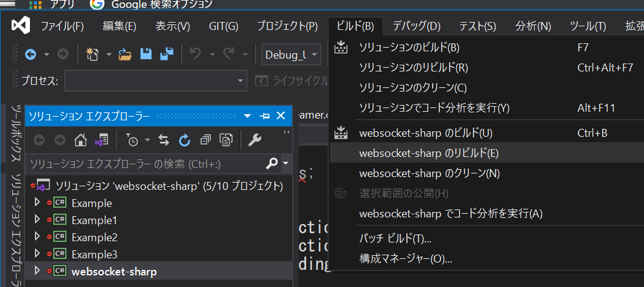This screenshot has height=287, width=644.
Task: Click the Solution Explorer Home icon
Action: tap(81, 140)
